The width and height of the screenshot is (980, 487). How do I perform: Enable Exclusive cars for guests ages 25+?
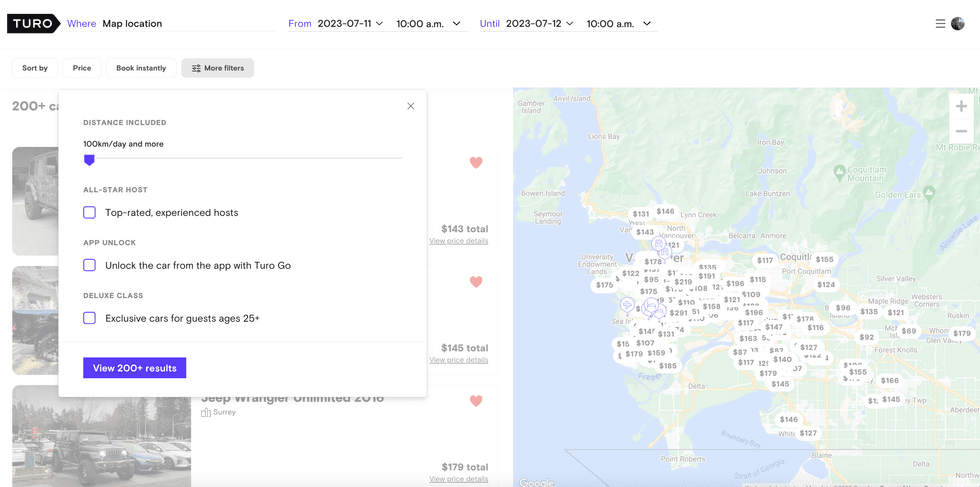(89, 318)
